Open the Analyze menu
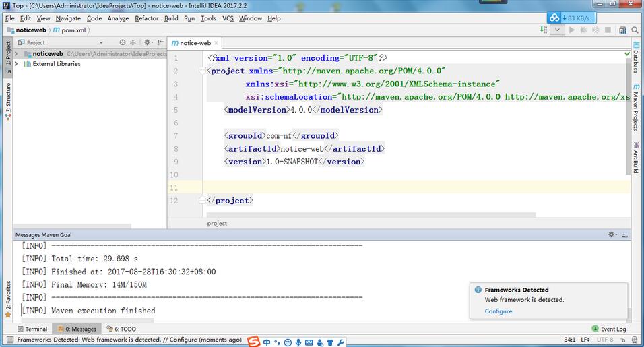 [x=118, y=18]
